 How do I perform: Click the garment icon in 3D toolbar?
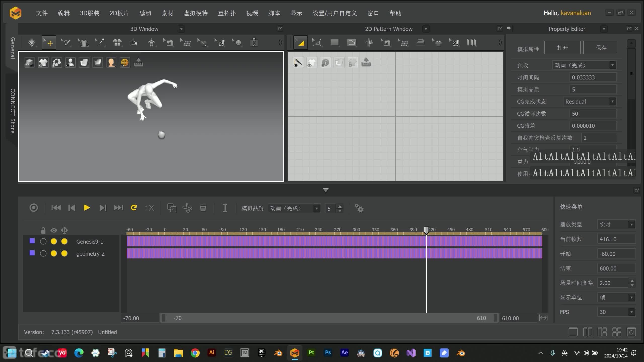(x=83, y=42)
